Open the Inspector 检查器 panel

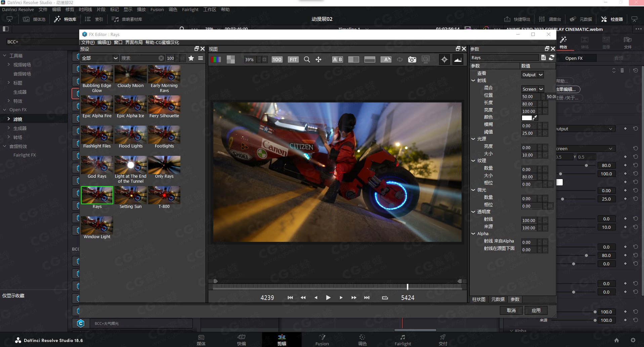pyautogui.click(x=612, y=19)
